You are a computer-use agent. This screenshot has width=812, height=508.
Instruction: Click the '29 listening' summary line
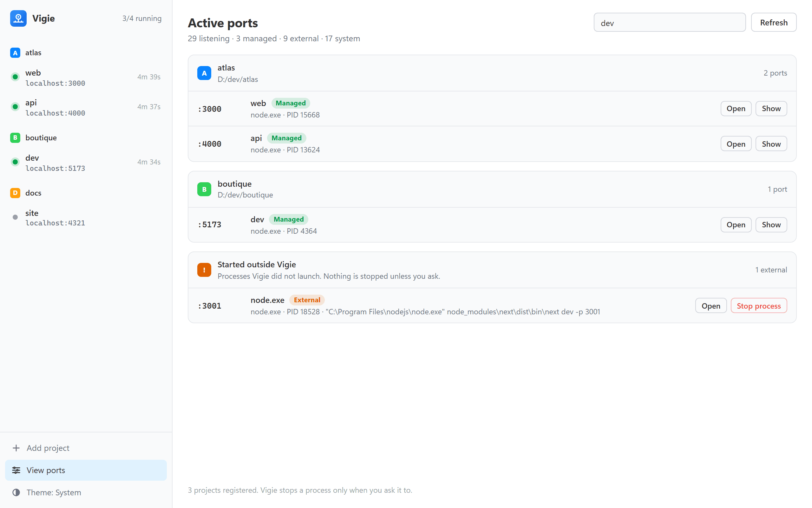pyautogui.click(x=274, y=39)
